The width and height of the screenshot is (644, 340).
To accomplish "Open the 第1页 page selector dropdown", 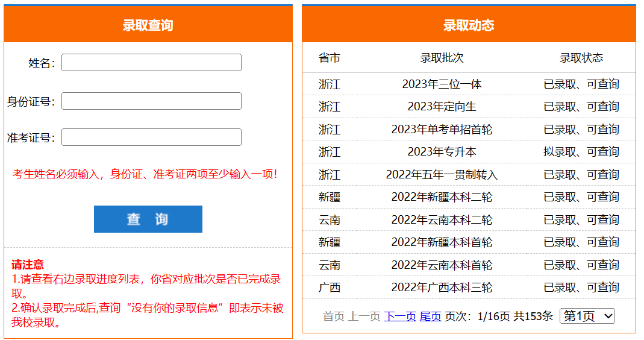I will coord(587,316).
